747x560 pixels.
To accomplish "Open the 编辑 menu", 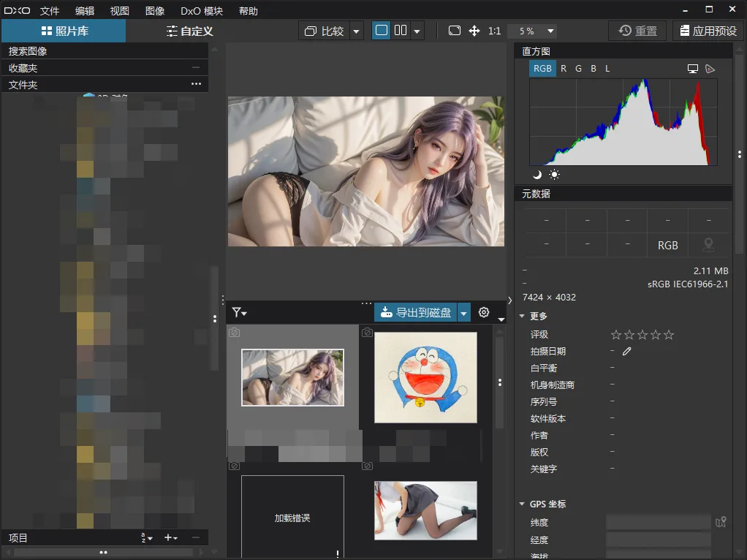I will [x=85, y=10].
